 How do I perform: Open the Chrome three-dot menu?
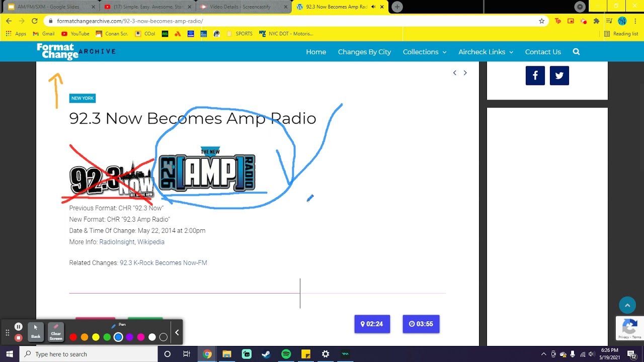(635, 21)
